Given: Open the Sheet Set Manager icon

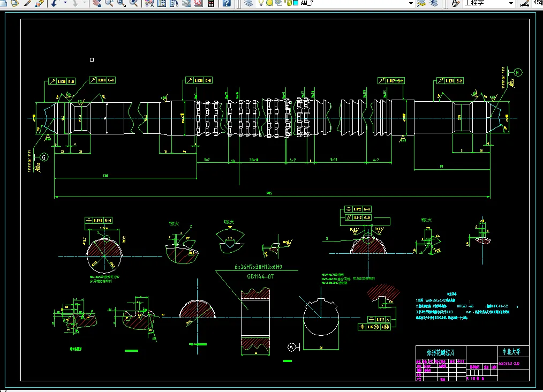Looking at the screenshot, I should click(186, 3).
